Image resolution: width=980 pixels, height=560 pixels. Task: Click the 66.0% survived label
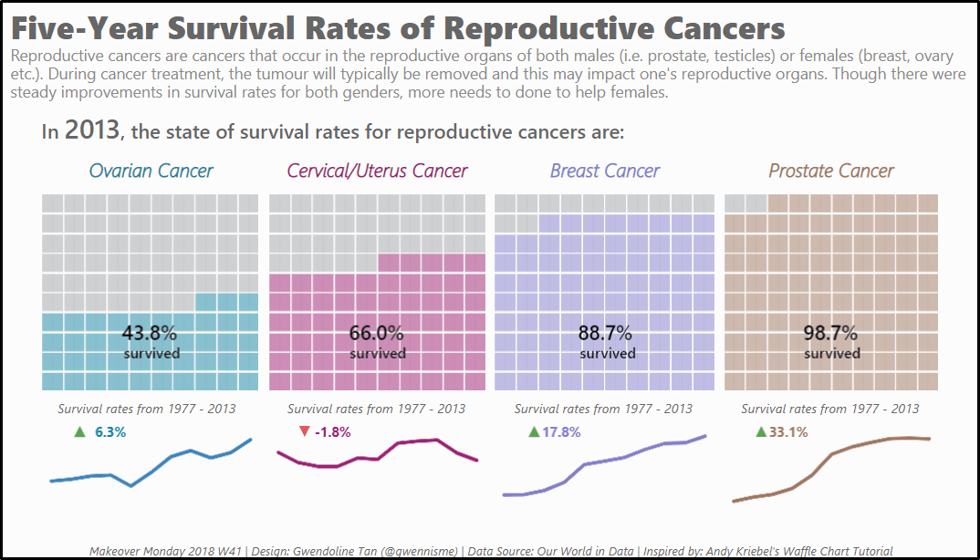[377, 341]
